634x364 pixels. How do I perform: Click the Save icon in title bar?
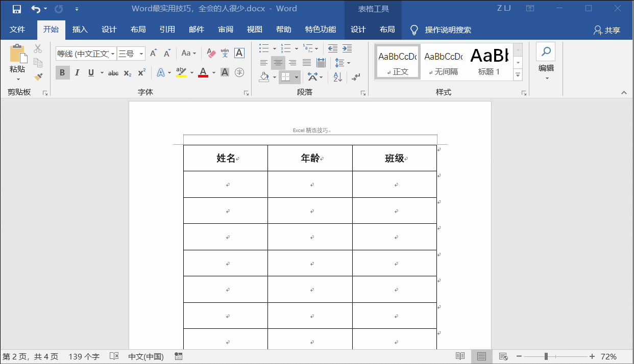[16, 9]
